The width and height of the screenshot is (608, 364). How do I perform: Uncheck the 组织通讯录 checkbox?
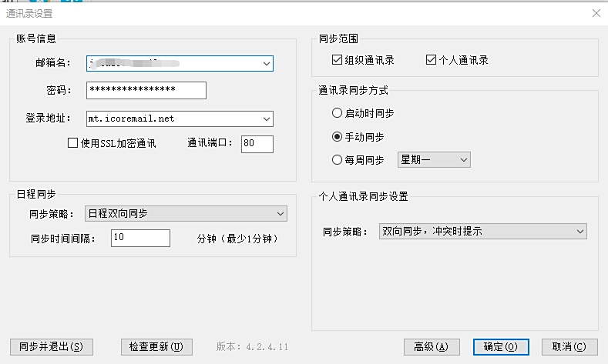[x=337, y=60]
